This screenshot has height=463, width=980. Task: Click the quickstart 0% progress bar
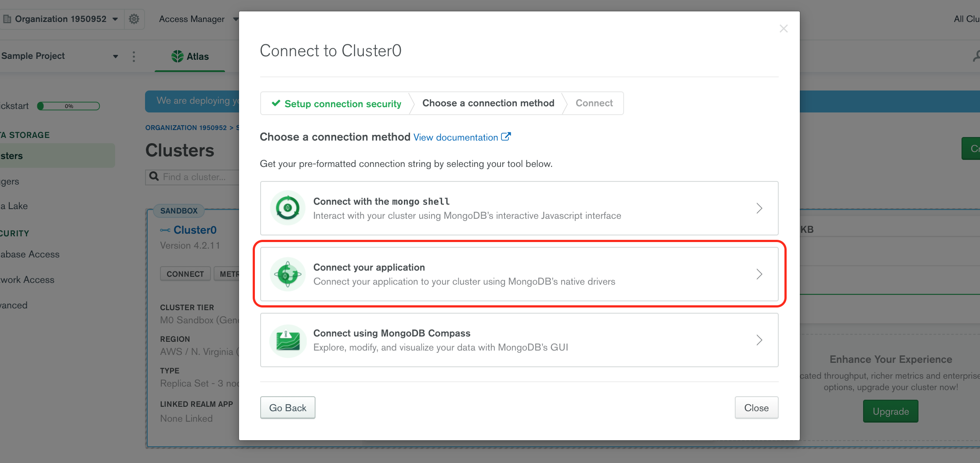point(69,106)
